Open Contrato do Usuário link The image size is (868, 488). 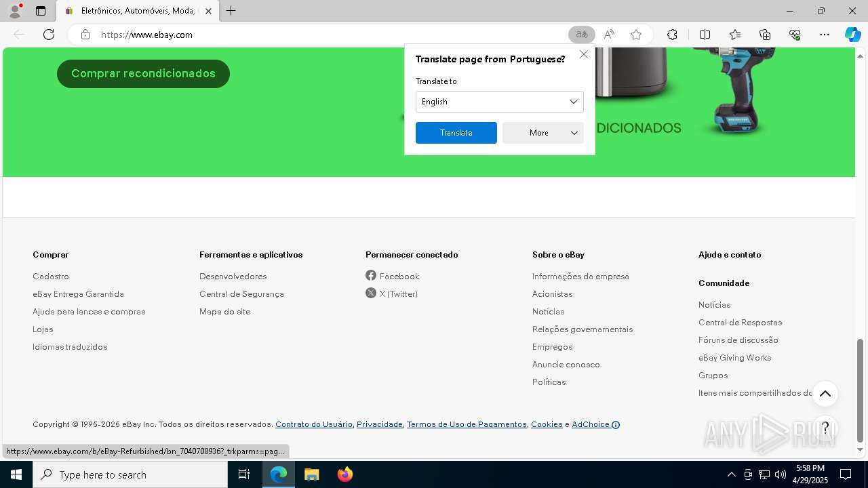pos(313,424)
